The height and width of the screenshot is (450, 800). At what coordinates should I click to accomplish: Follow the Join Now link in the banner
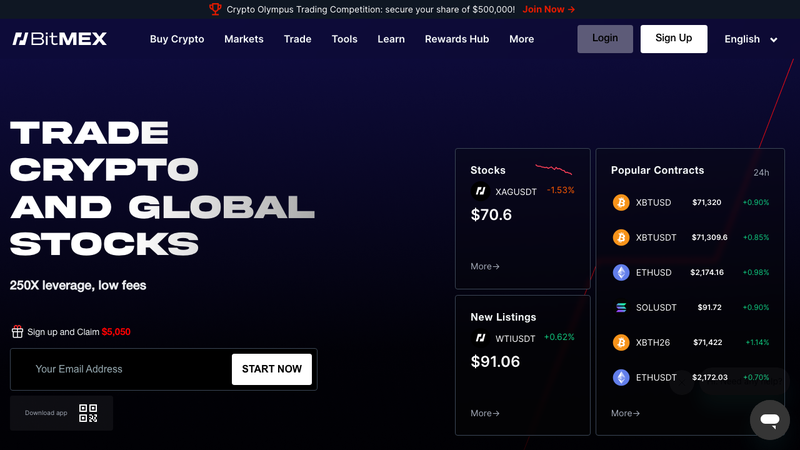tap(548, 9)
